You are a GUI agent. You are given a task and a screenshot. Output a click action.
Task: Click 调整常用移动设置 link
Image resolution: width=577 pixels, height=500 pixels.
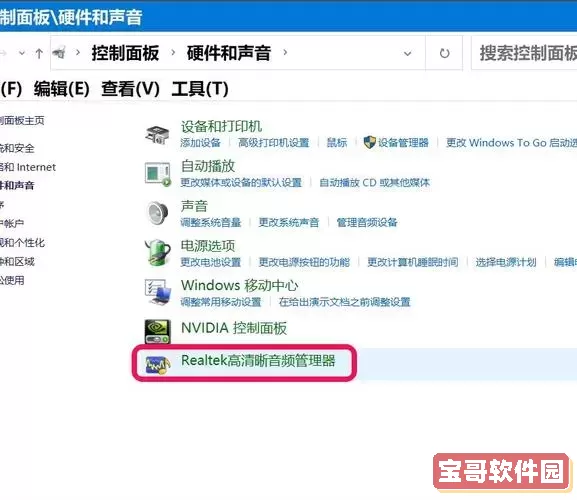(x=220, y=302)
